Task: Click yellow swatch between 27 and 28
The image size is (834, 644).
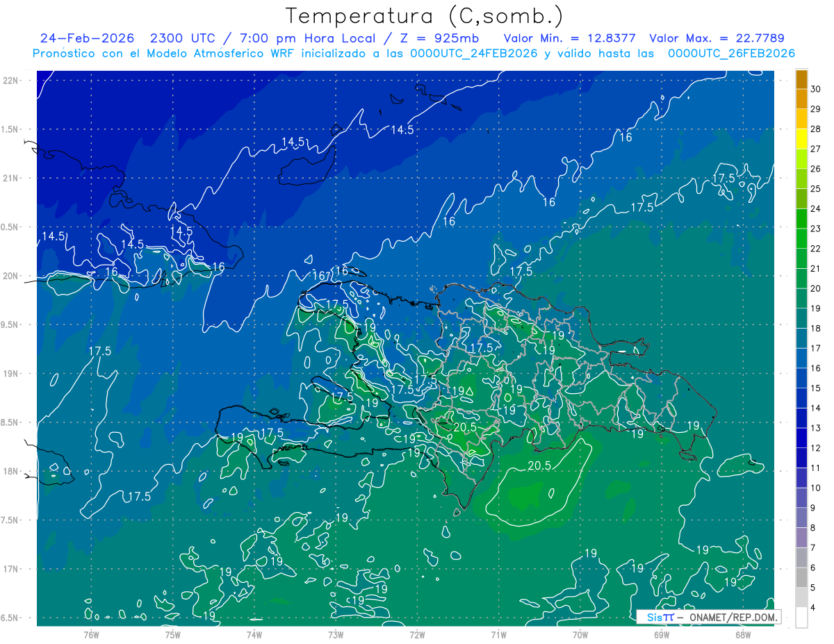Action: point(801,139)
